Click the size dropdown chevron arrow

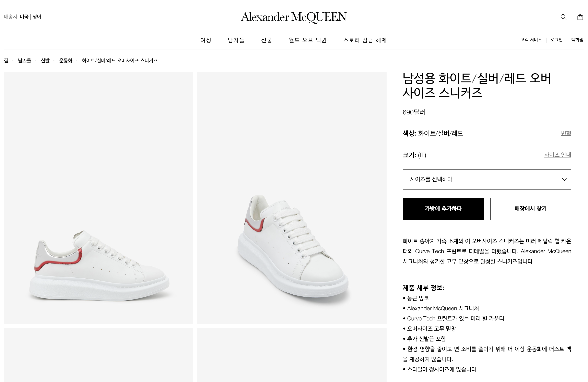(564, 179)
